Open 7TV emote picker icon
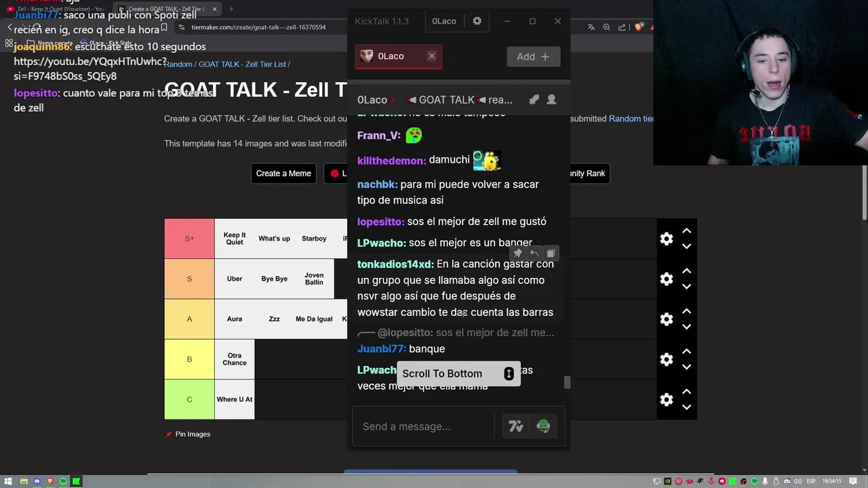Image resolution: width=868 pixels, height=488 pixels. coord(516,426)
